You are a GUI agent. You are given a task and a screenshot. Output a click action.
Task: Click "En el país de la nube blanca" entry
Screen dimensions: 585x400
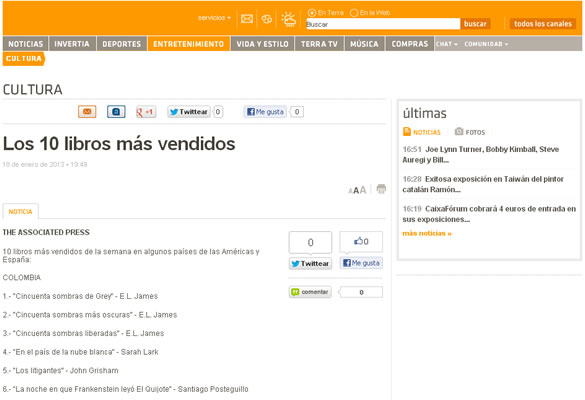tap(81, 352)
